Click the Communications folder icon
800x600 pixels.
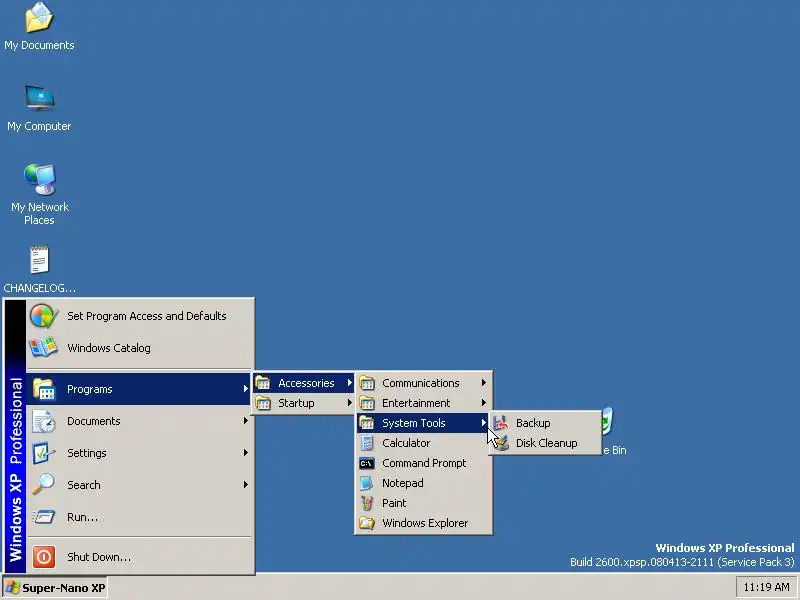[367, 383]
